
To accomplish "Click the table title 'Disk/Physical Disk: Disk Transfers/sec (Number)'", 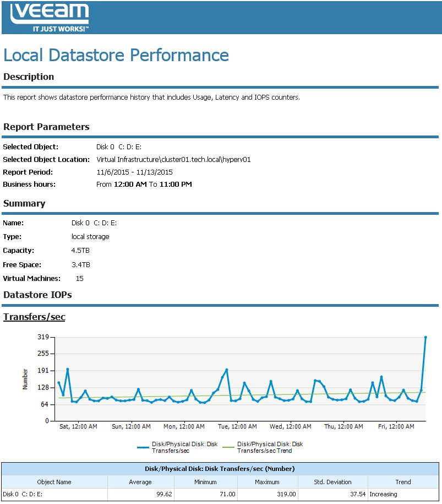I will [x=220, y=469].
